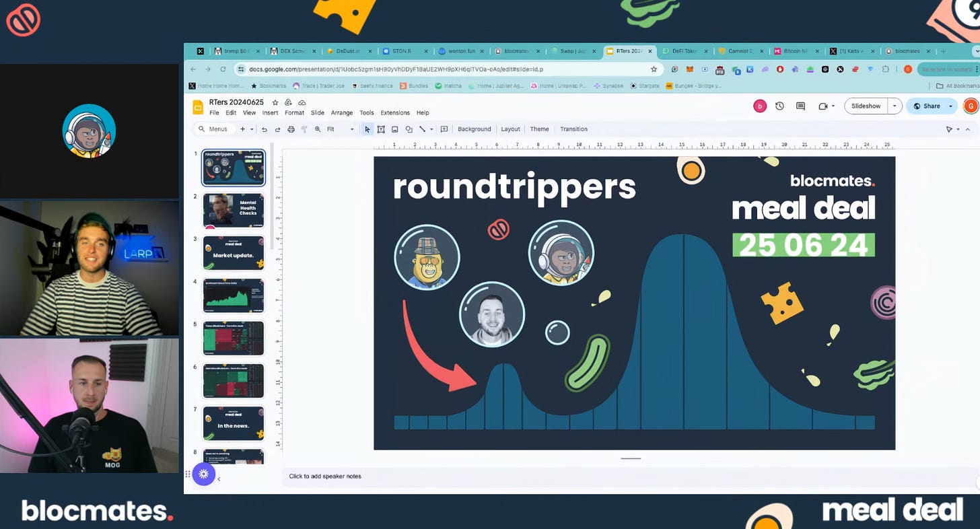This screenshot has height=529, width=980.
Task: Click the cloud document status icon
Action: [x=302, y=102]
